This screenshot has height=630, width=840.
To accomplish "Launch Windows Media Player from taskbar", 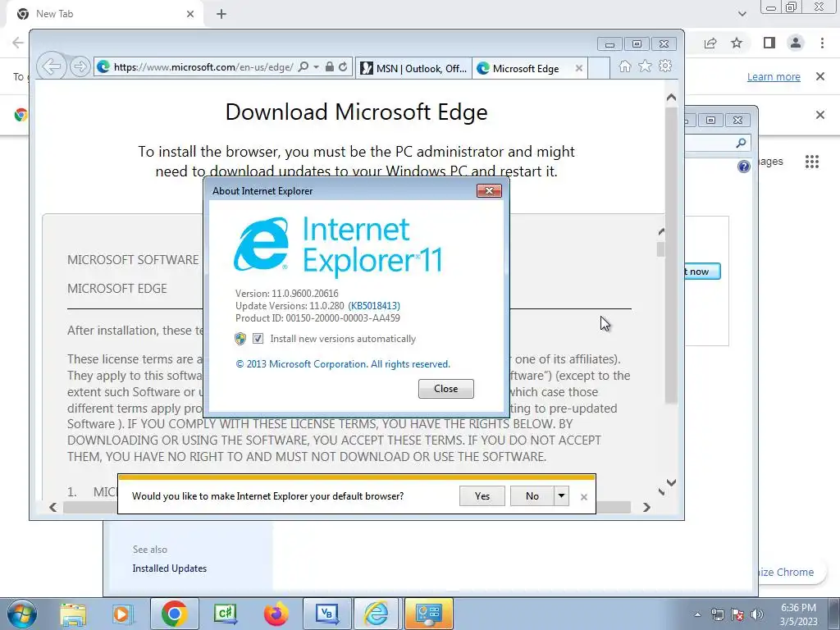I will click(122, 614).
